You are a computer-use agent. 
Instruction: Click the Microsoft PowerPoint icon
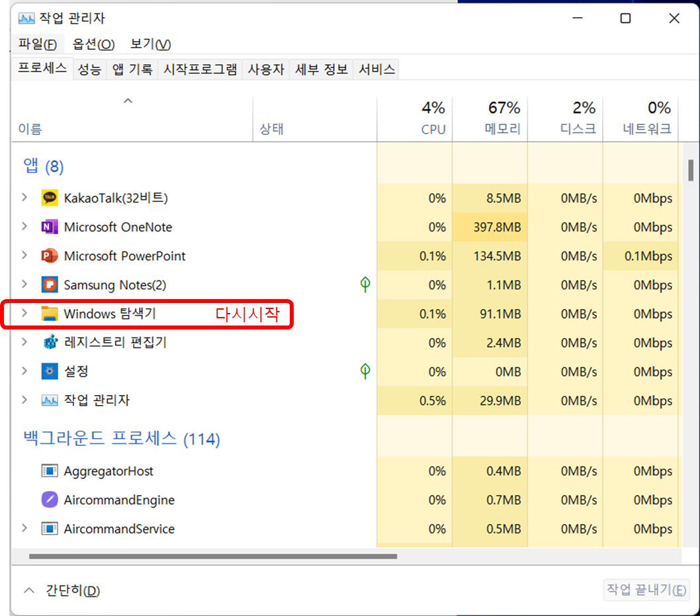(50, 256)
